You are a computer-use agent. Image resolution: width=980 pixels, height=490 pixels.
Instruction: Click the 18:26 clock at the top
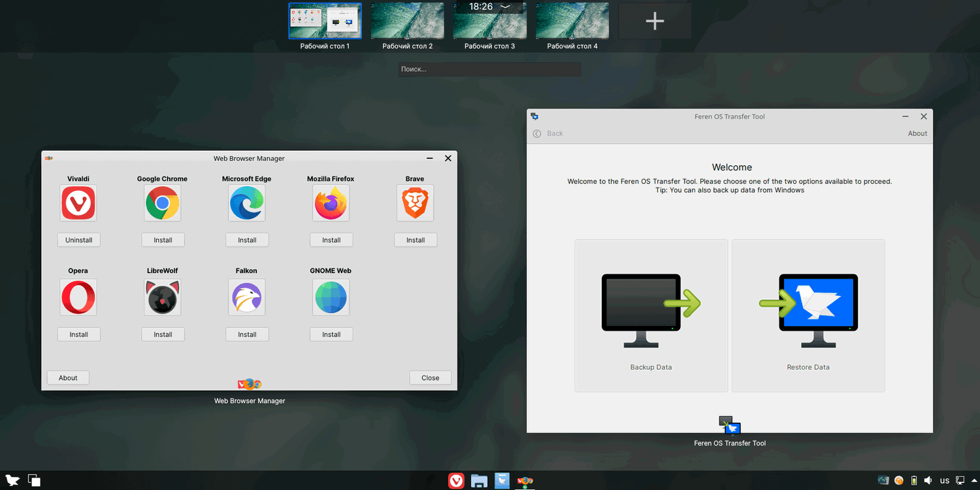(x=481, y=7)
